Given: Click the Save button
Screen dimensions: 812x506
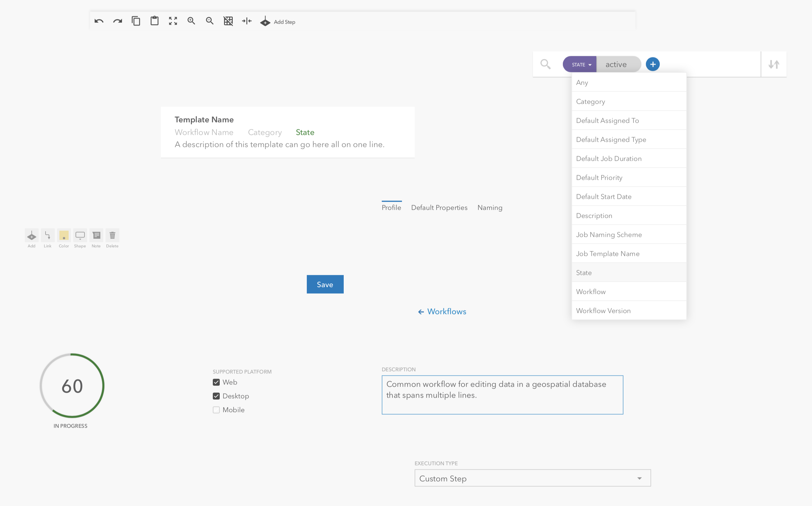Looking at the screenshot, I should [x=325, y=284].
